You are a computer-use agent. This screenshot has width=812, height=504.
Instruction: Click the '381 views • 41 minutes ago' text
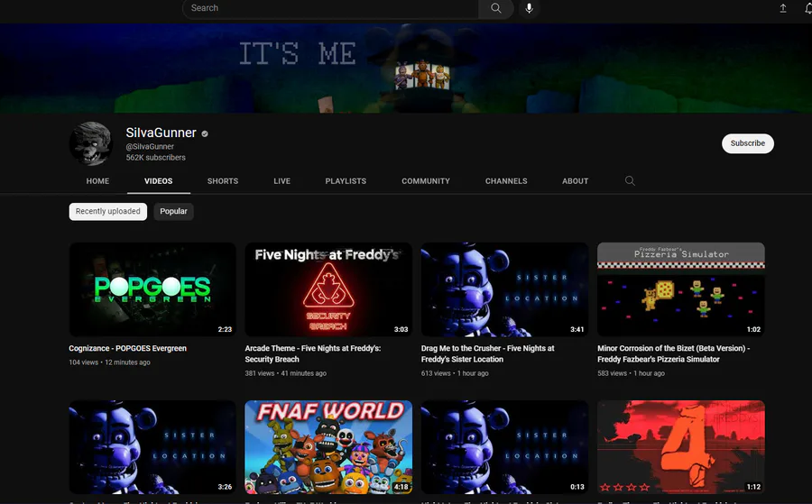[x=285, y=373]
